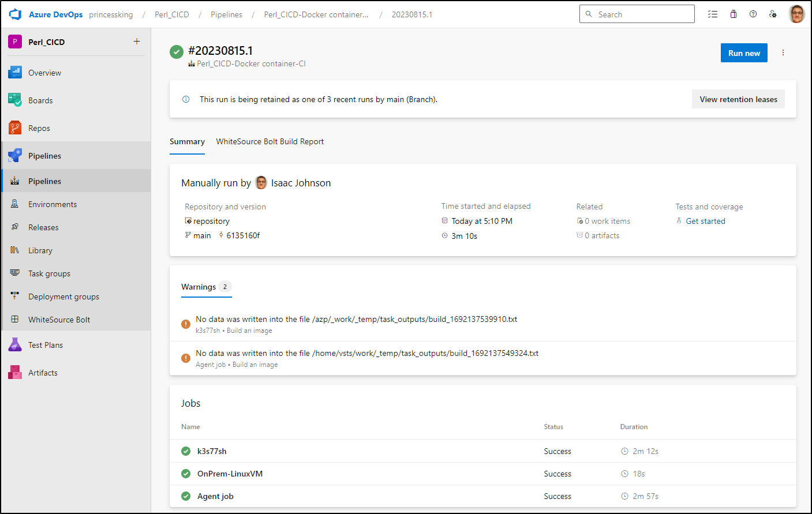
Task: Click the Perl_CICD project tile icon
Action: (15, 42)
